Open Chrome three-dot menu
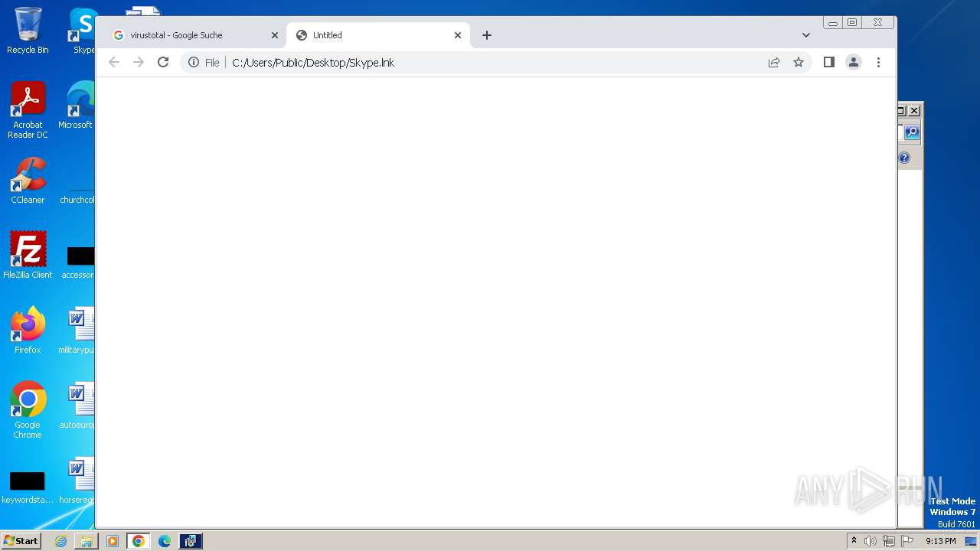This screenshot has width=980, height=551. coord(878,63)
